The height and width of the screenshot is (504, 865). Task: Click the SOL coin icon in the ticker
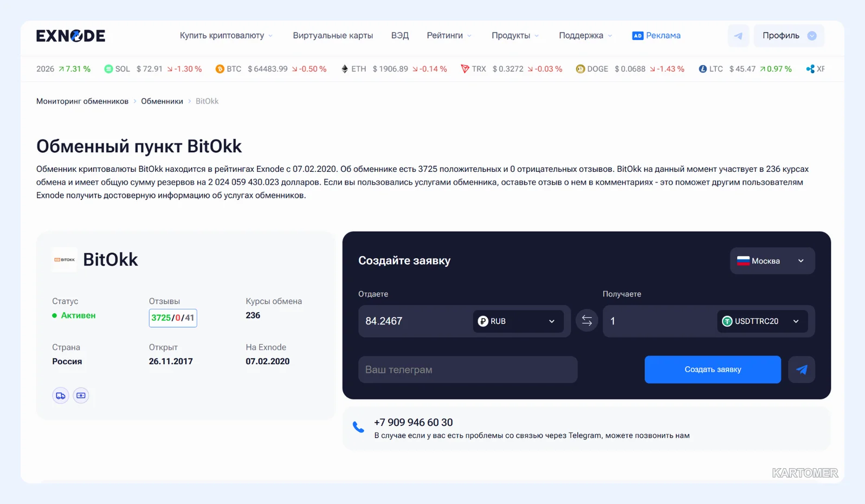point(108,69)
